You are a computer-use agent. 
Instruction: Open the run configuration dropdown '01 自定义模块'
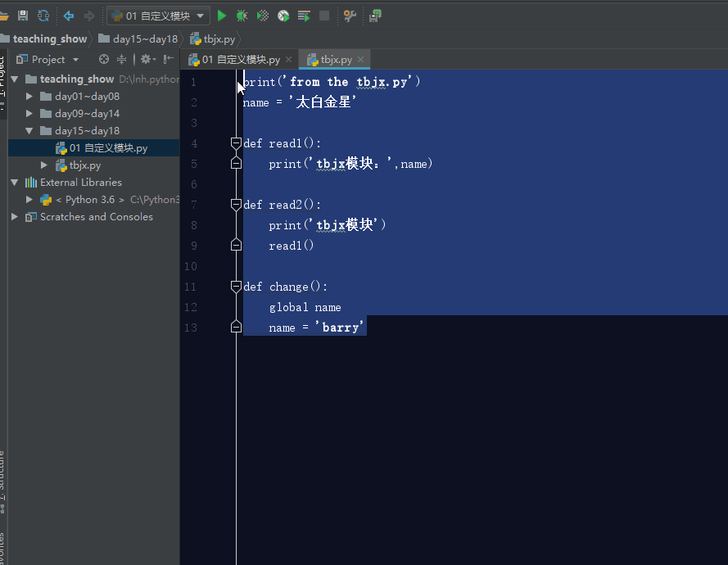(158, 16)
